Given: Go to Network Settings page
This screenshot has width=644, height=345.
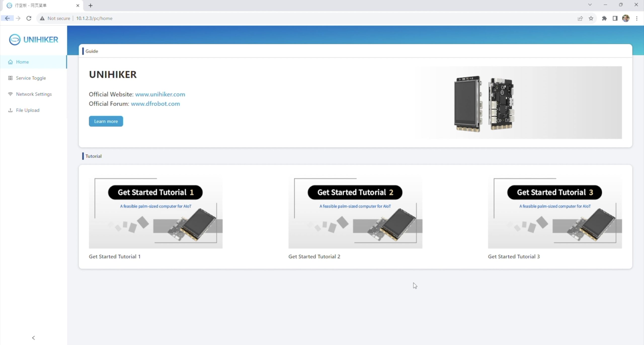Looking at the screenshot, I should 34,94.
